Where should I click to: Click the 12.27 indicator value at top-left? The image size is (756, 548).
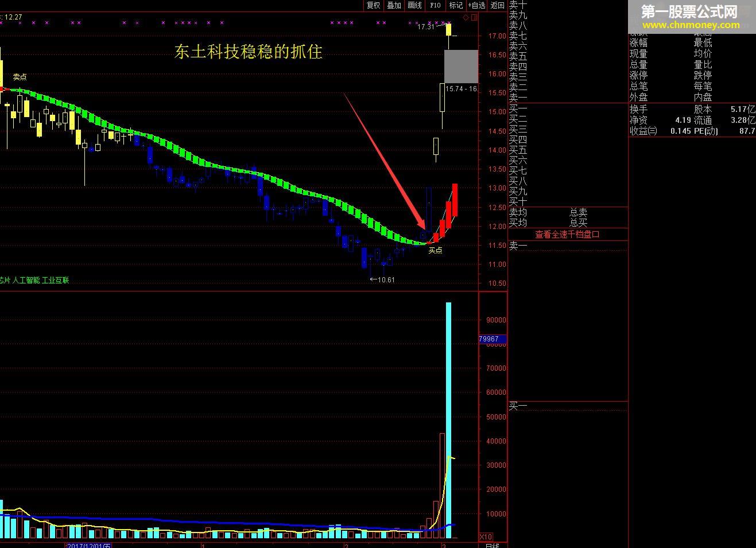(13, 17)
